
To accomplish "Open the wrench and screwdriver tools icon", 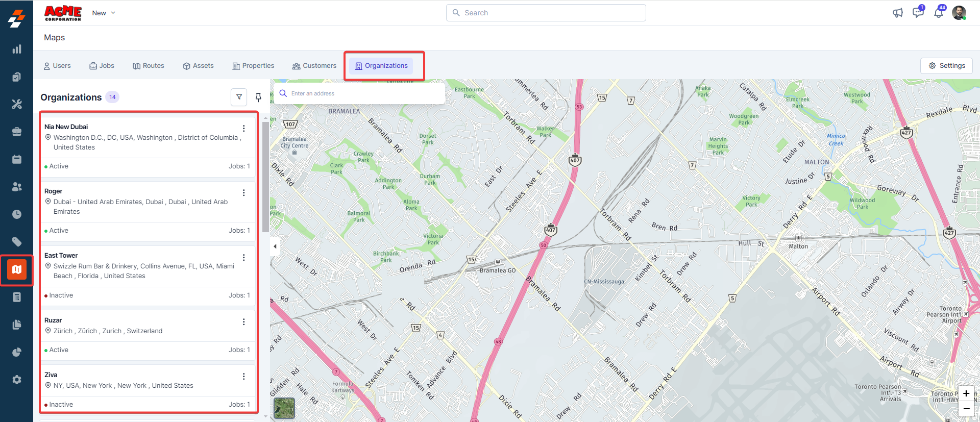I will tap(17, 104).
